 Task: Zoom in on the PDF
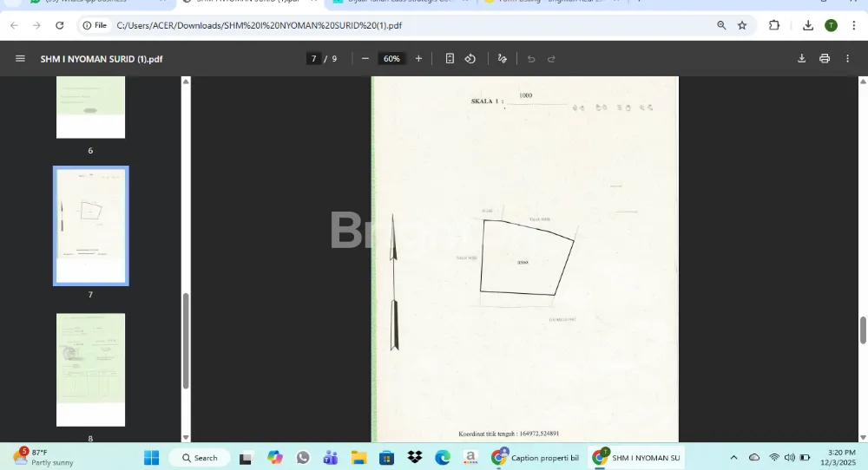coord(418,59)
